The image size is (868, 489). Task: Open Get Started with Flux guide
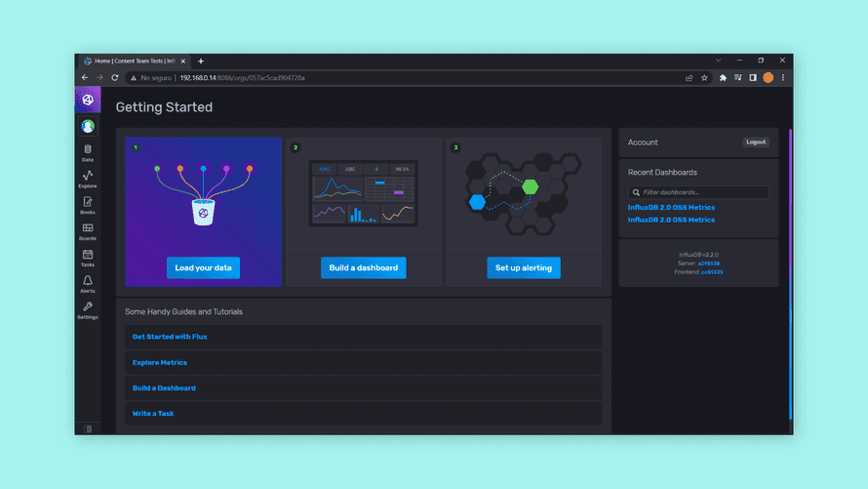[x=170, y=337]
